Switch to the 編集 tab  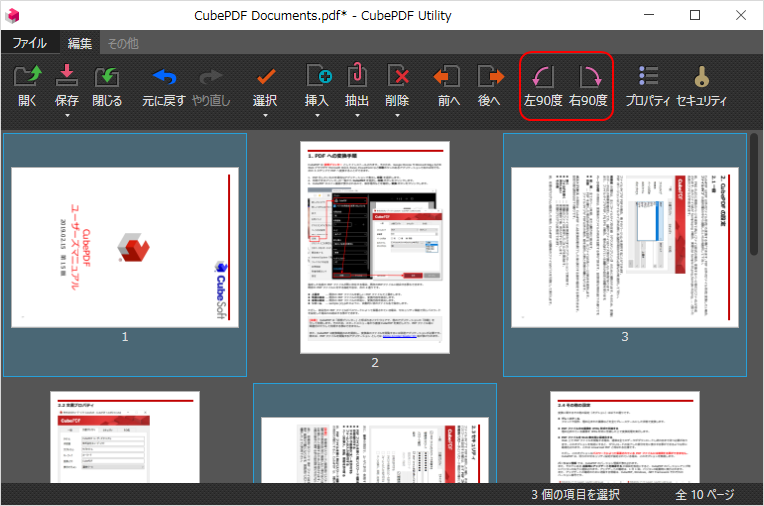(80, 43)
